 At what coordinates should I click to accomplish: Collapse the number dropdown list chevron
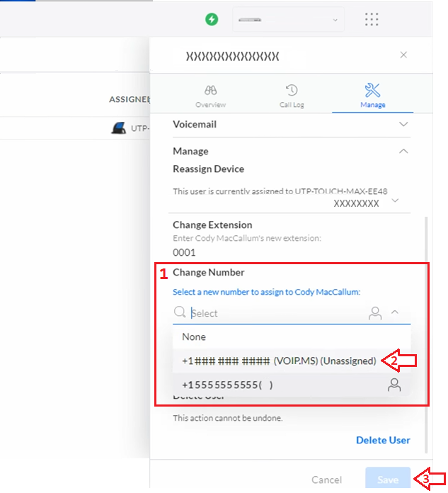[395, 312]
